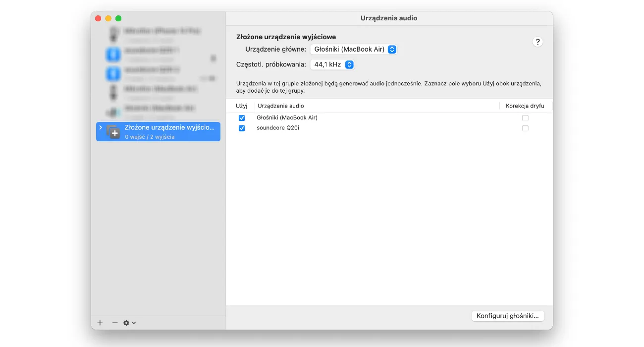The image size is (644, 347).
Task: Zoom window with the green button
Action: pyautogui.click(x=118, y=18)
